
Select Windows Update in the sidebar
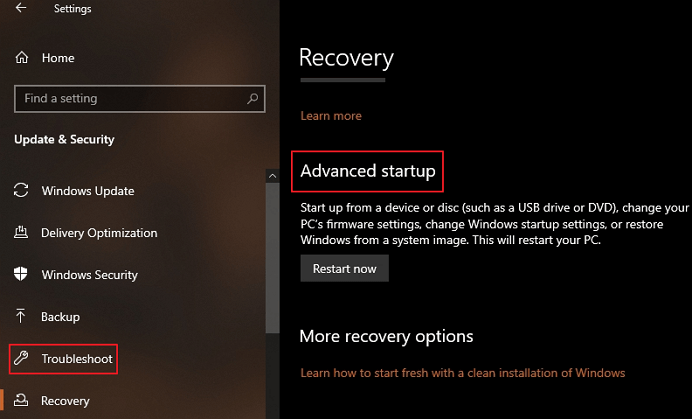[x=88, y=191]
